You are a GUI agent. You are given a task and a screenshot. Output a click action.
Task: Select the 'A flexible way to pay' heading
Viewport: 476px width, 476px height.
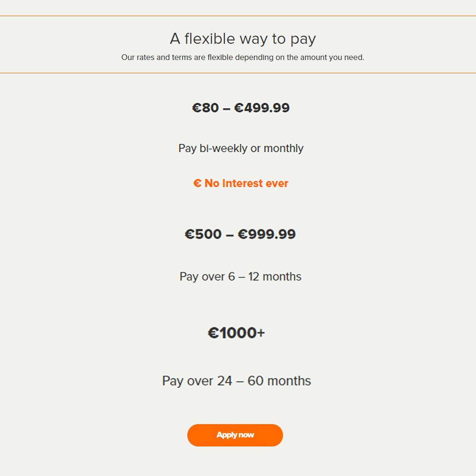click(x=243, y=39)
